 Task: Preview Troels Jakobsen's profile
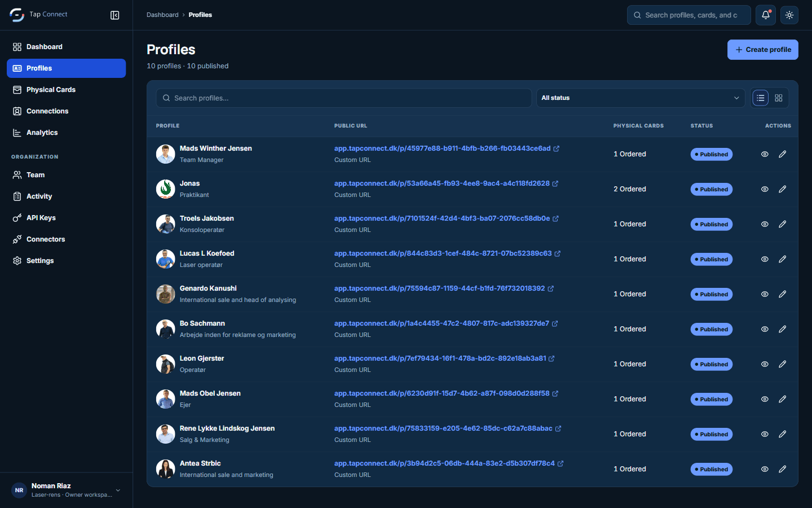click(765, 224)
